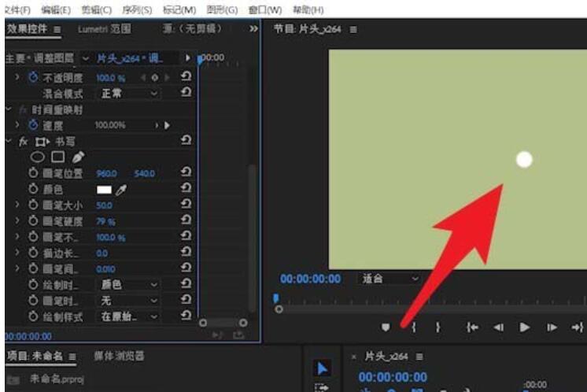Toggle the 画笔大小 stopwatch
Image resolution: width=587 pixels, height=392 pixels.
(x=33, y=205)
